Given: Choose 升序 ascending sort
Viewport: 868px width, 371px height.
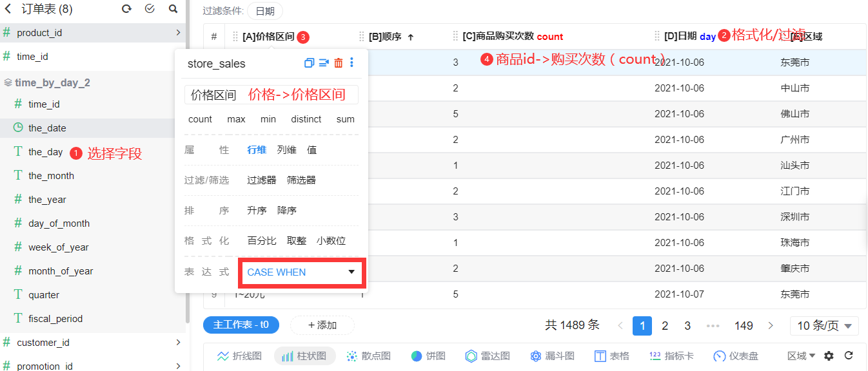Looking at the screenshot, I should pyautogui.click(x=257, y=210).
